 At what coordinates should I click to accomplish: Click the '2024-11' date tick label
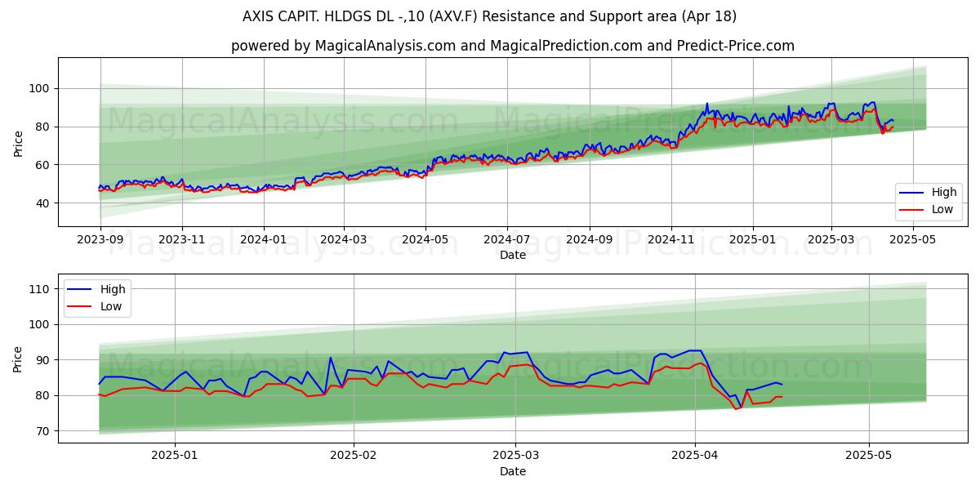(670, 241)
